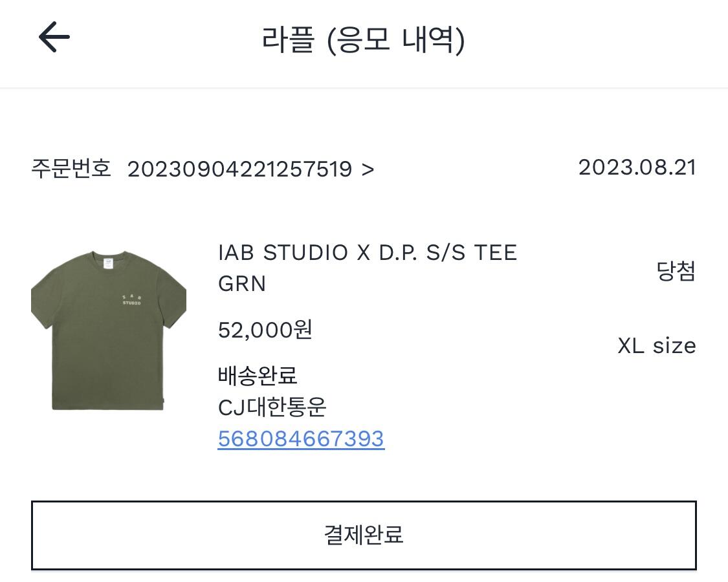
Task: Tap the back arrow icon
Action: click(54, 37)
